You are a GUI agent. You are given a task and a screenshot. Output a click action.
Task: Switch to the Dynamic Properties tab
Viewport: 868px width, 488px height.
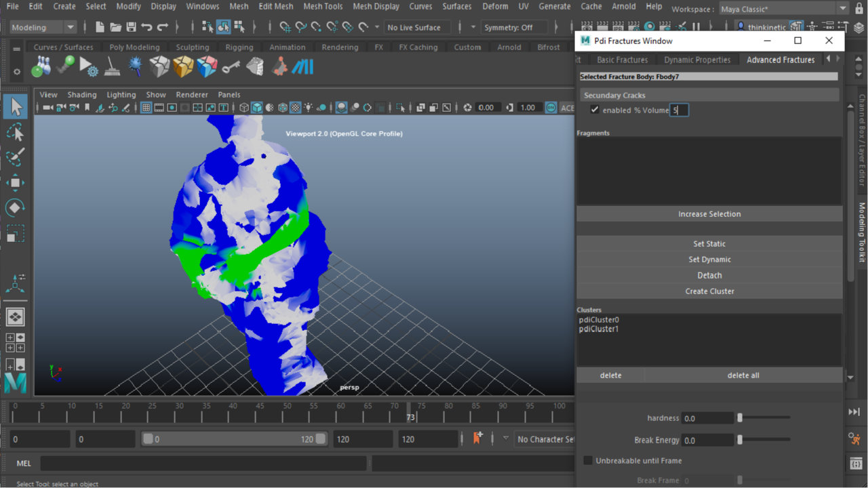click(697, 60)
